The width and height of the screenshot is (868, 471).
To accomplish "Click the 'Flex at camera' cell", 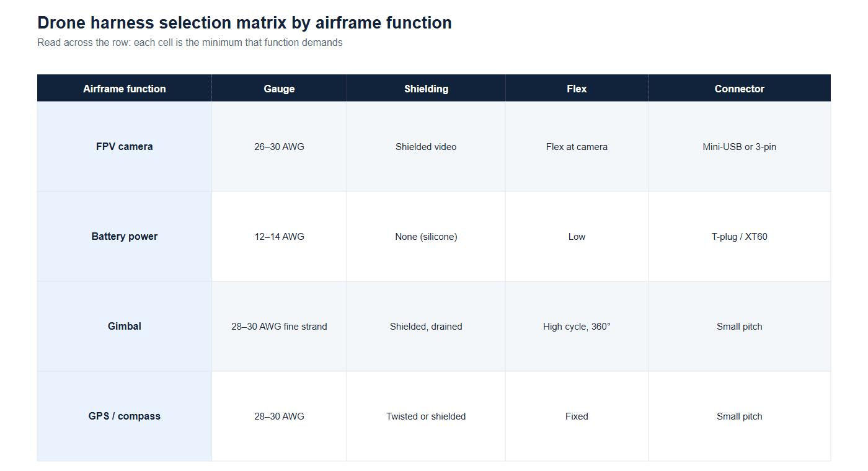I will coord(577,147).
